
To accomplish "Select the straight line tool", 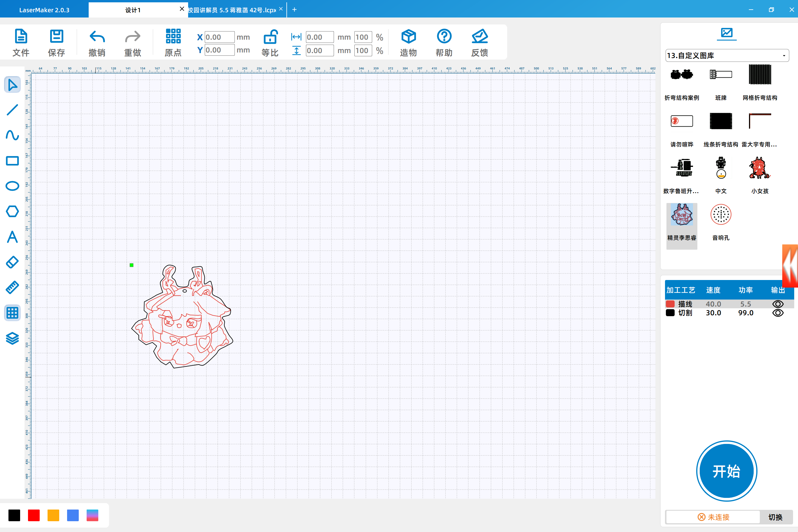I will [13, 110].
